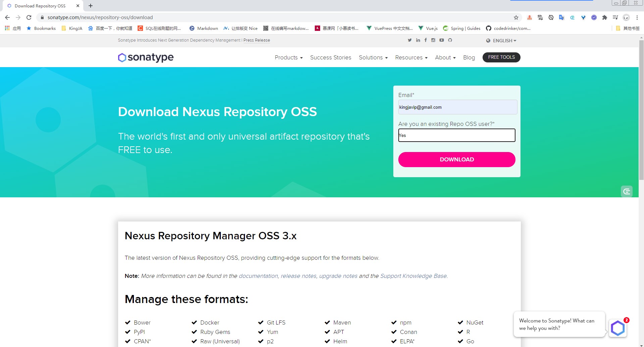Expand the About menu

pyautogui.click(x=445, y=57)
